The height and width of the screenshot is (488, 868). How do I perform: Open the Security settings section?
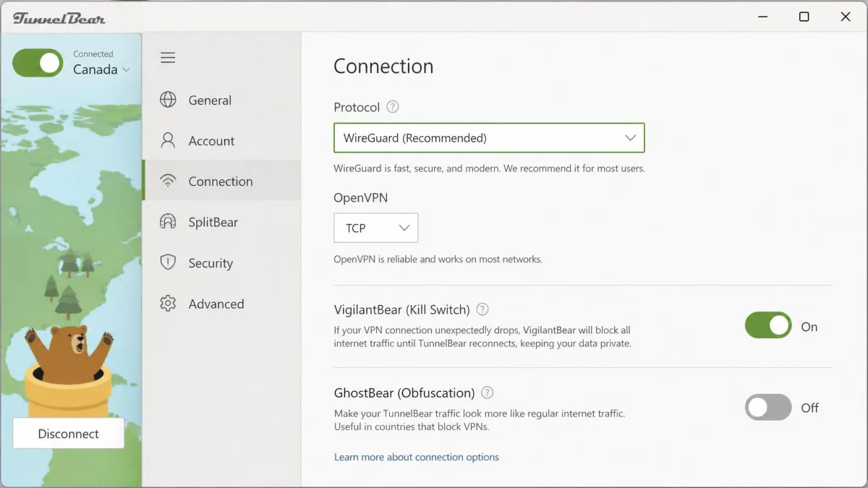tap(222, 262)
